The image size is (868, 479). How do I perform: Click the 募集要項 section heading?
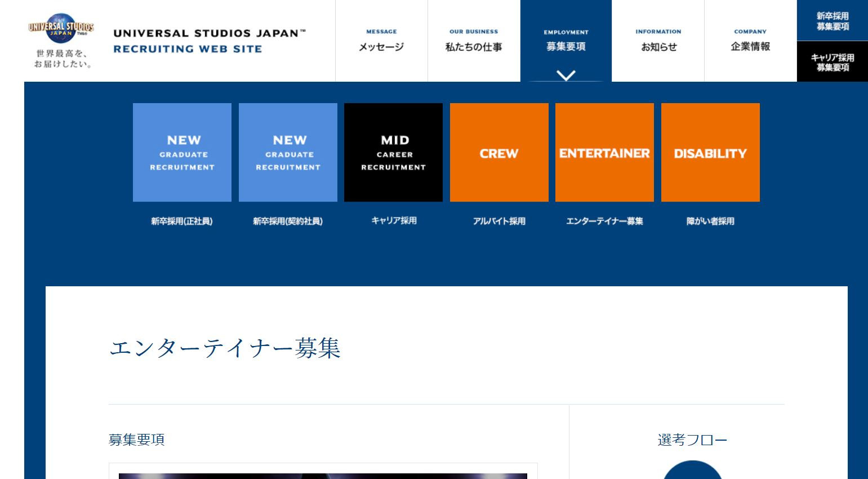click(136, 440)
